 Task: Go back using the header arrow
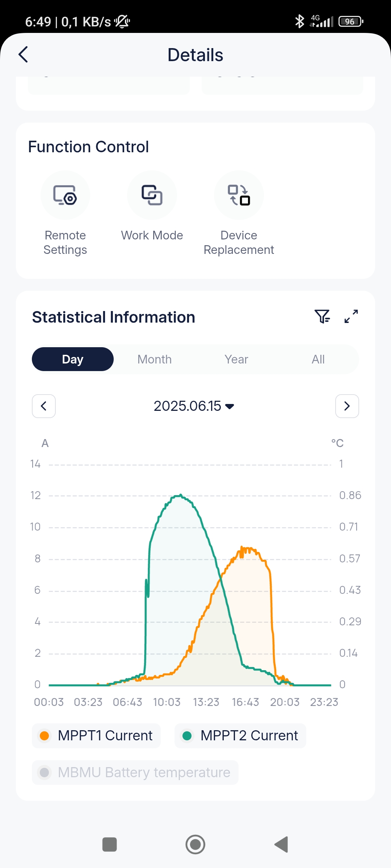[x=23, y=55]
